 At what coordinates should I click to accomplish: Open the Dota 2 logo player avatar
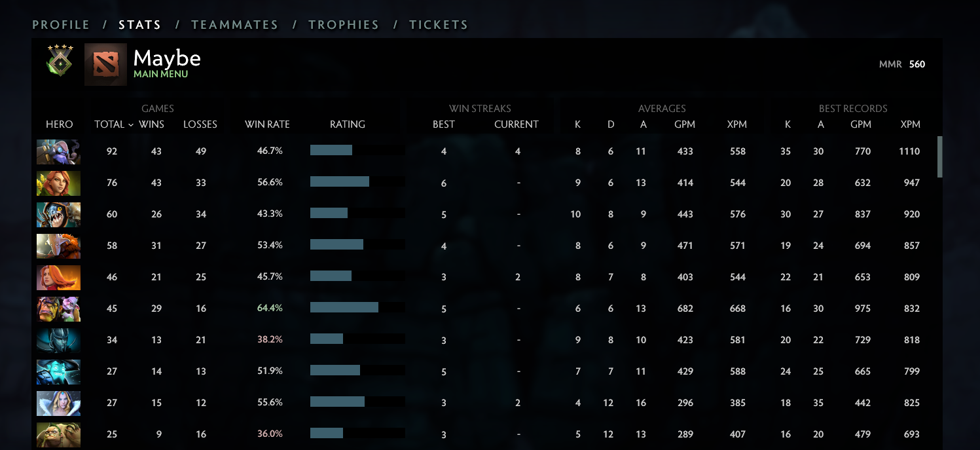click(105, 64)
